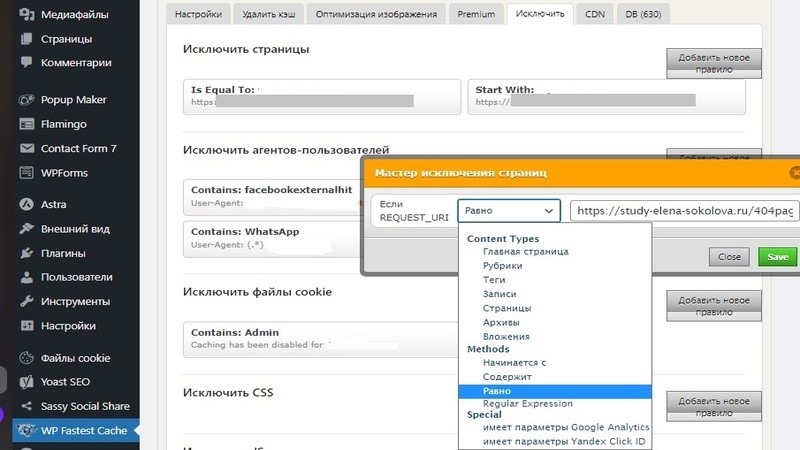
Task: Choose Страницы option in dropdown list
Action: (507, 309)
